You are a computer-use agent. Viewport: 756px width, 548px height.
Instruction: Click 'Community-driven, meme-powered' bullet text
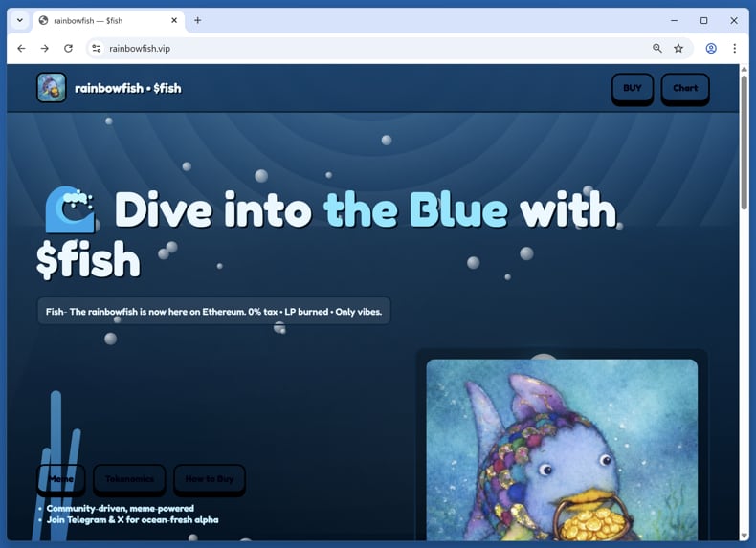coord(120,508)
